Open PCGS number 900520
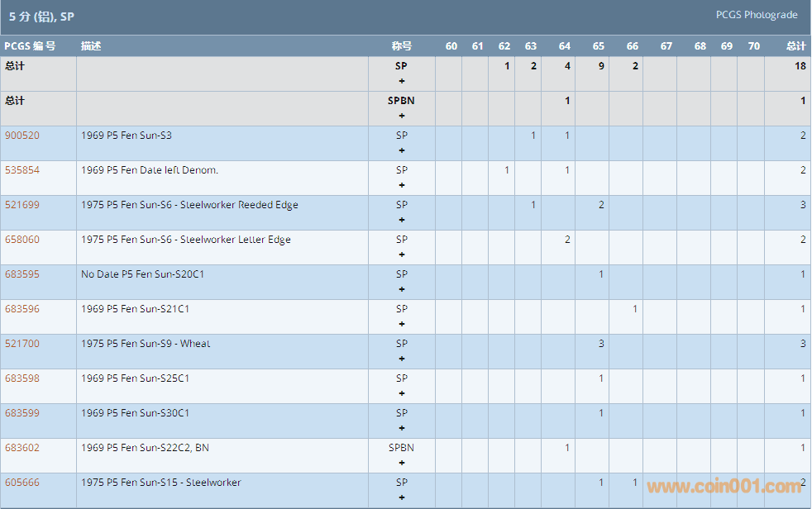 pos(22,136)
